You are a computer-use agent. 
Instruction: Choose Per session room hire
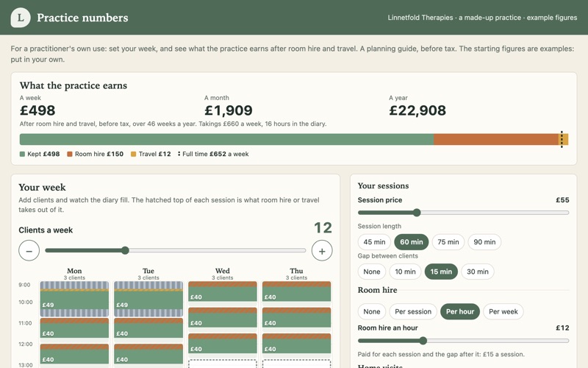click(x=413, y=311)
